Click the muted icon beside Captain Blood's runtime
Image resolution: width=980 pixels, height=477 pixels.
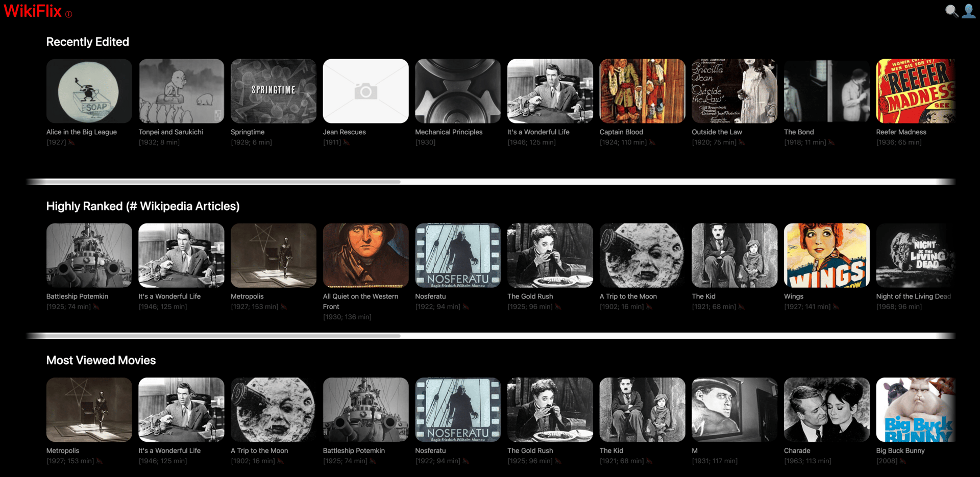click(x=652, y=142)
